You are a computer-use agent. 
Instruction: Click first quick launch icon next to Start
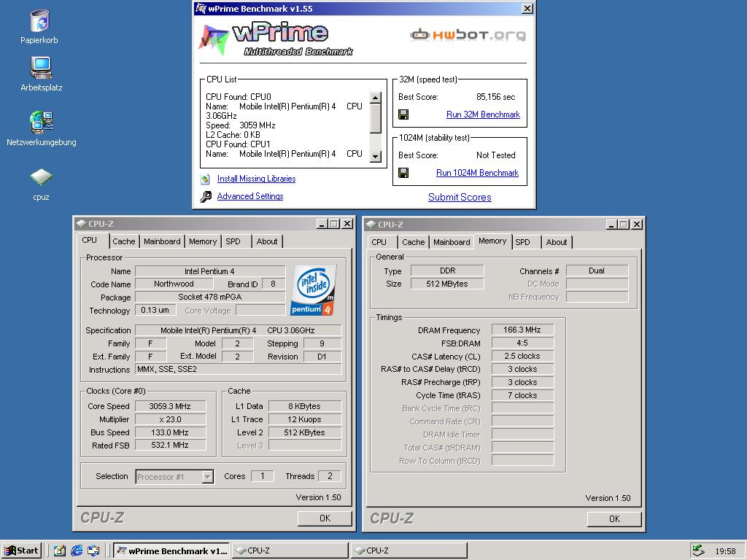60,551
